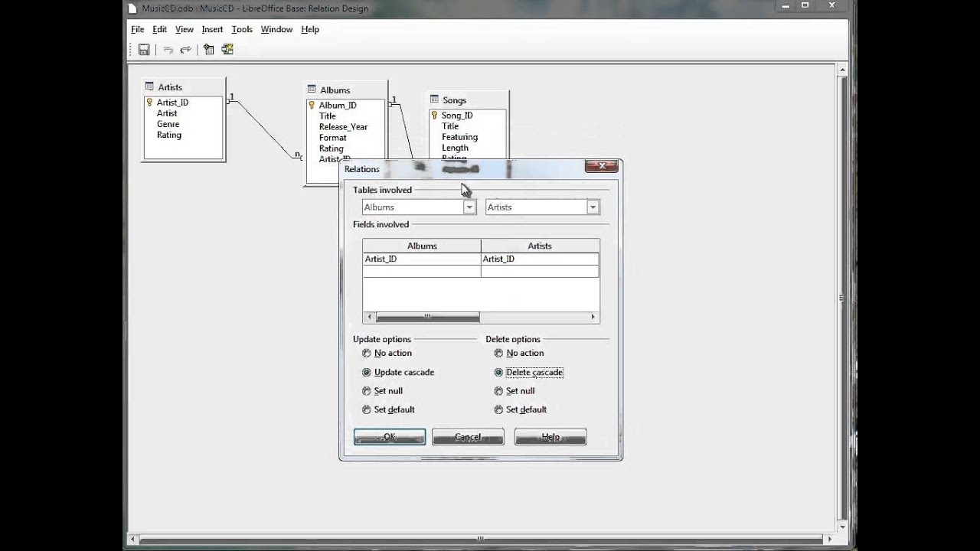Click the Add Tables toolbar icon
Image resolution: width=980 pixels, height=551 pixels.
pyautogui.click(x=208, y=49)
